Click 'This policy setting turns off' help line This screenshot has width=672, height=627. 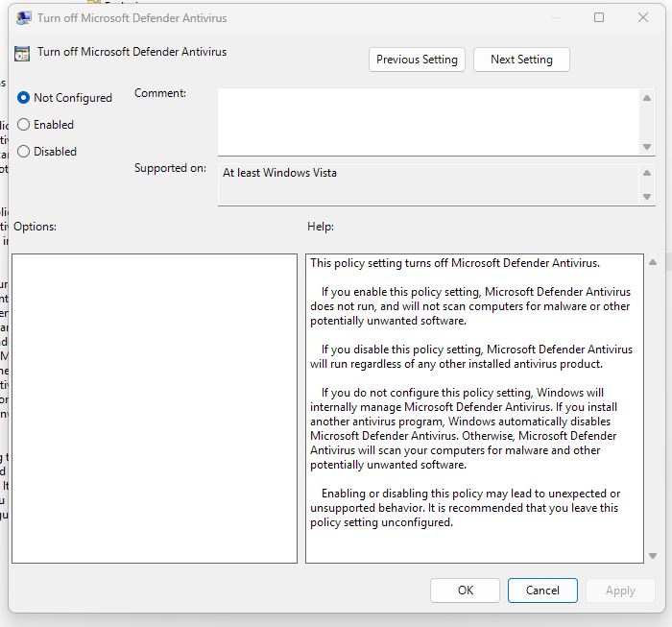[x=455, y=263]
